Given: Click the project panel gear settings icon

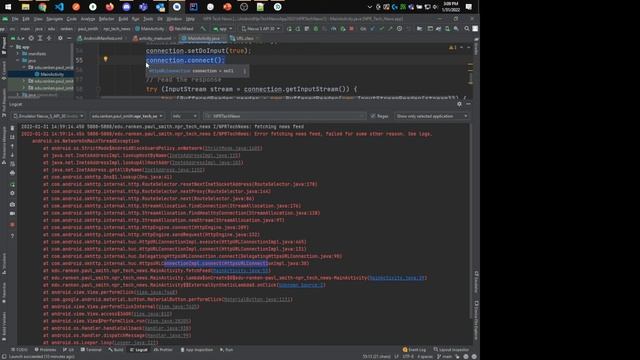Looking at the screenshot, I should (60, 38).
